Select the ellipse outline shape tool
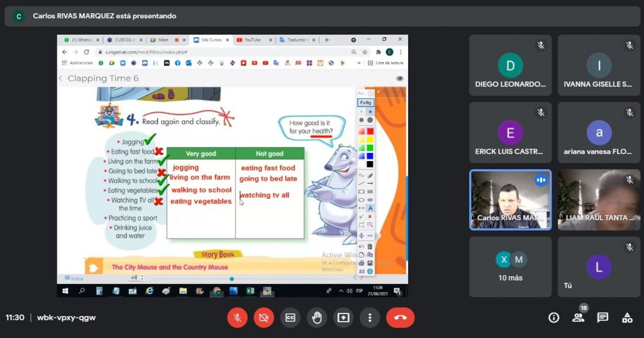 [x=362, y=200]
